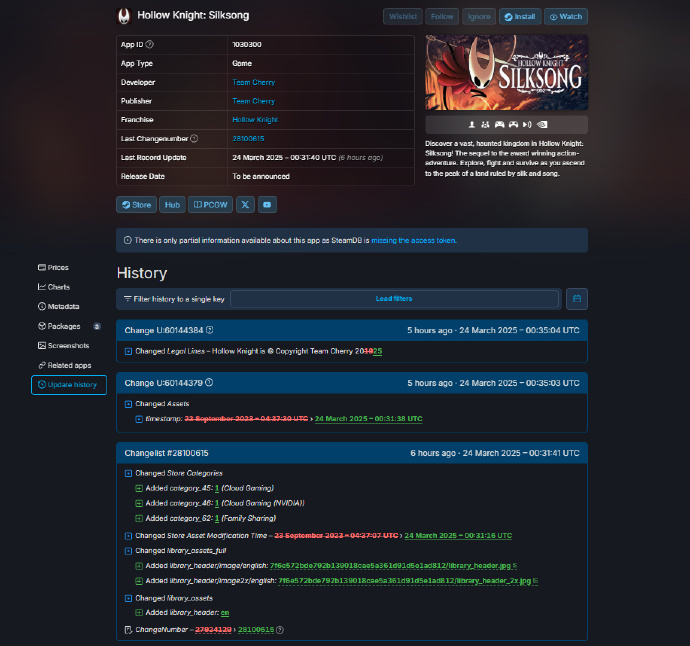Image resolution: width=690 pixels, height=646 pixels.
Task: Click the NVIDIA cloud gaming icon under artwork
Action: [542, 125]
